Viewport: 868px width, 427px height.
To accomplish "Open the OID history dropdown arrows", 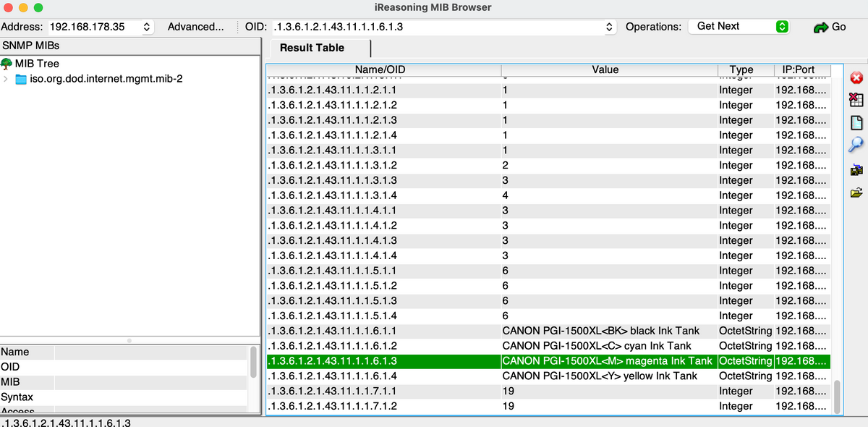I will [x=609, y=27].
